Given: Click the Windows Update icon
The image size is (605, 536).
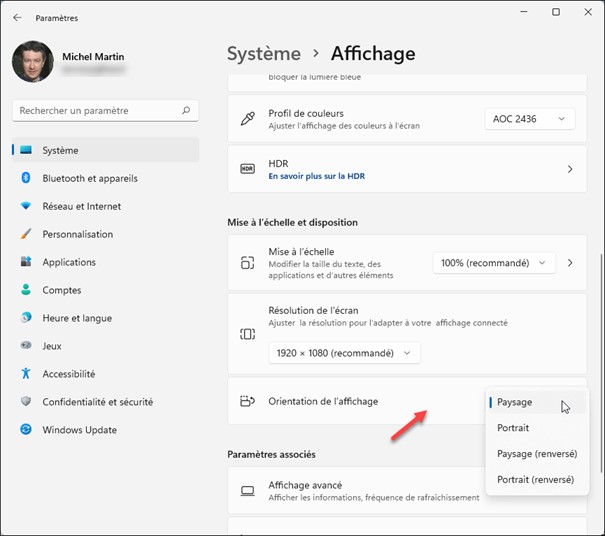Looking at the screenshot, I should click(26, 430).
